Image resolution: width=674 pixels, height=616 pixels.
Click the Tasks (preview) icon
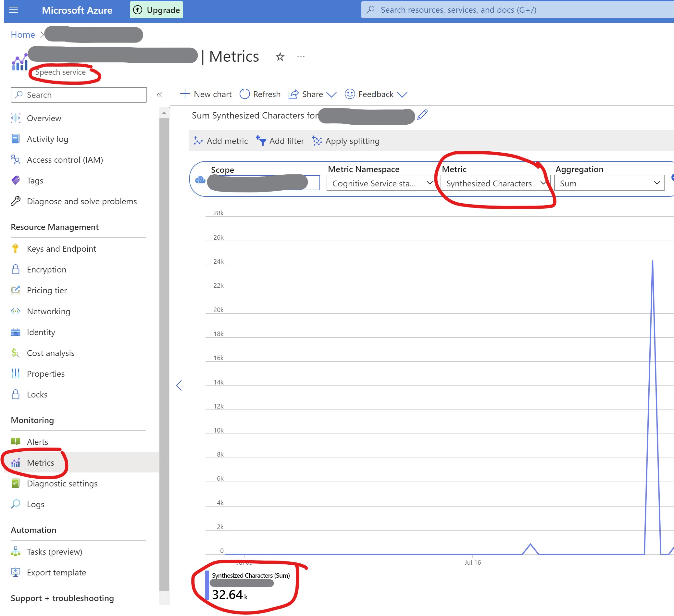[x=16, y=552]
